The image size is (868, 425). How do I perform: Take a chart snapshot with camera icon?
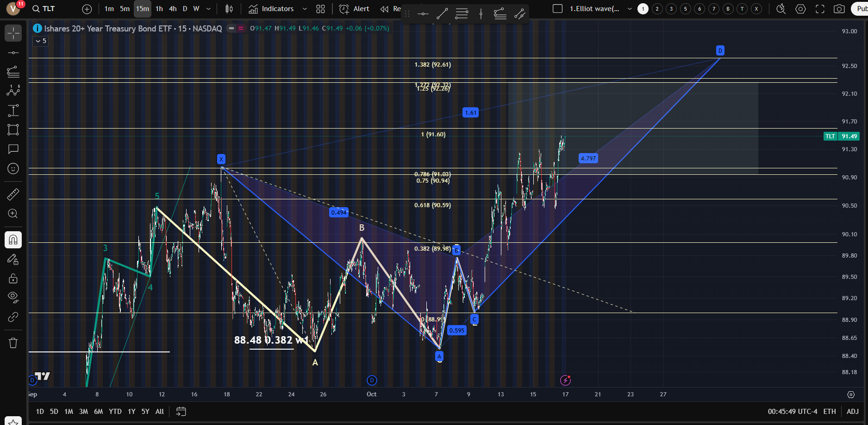[839, 9]
